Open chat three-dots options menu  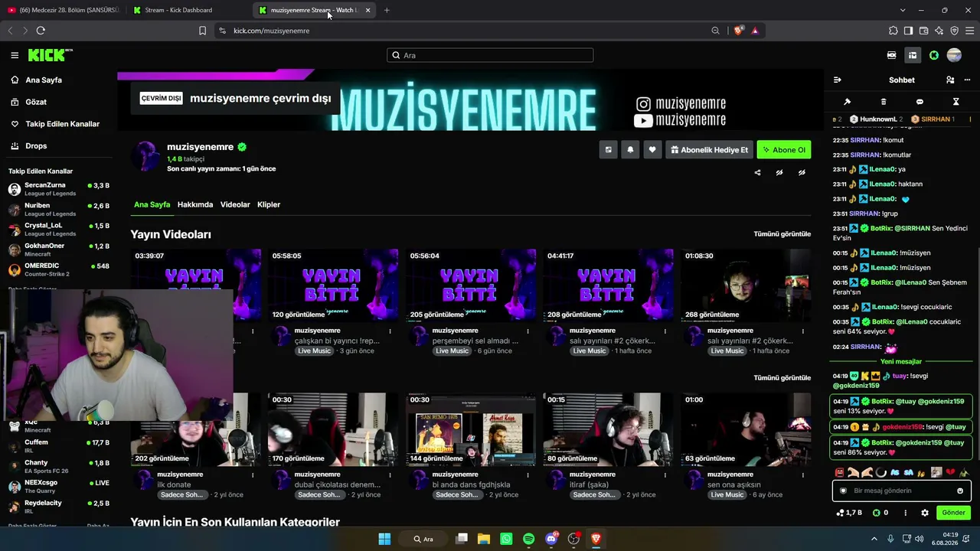pos(967,80)
